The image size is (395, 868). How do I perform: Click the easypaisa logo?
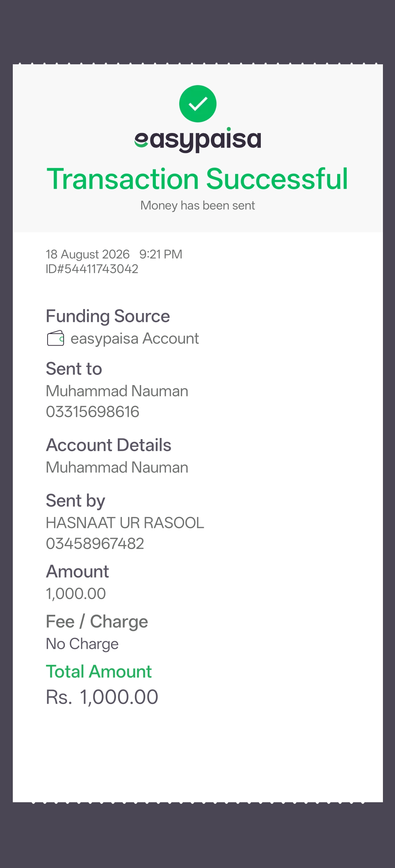click(198, 140)
